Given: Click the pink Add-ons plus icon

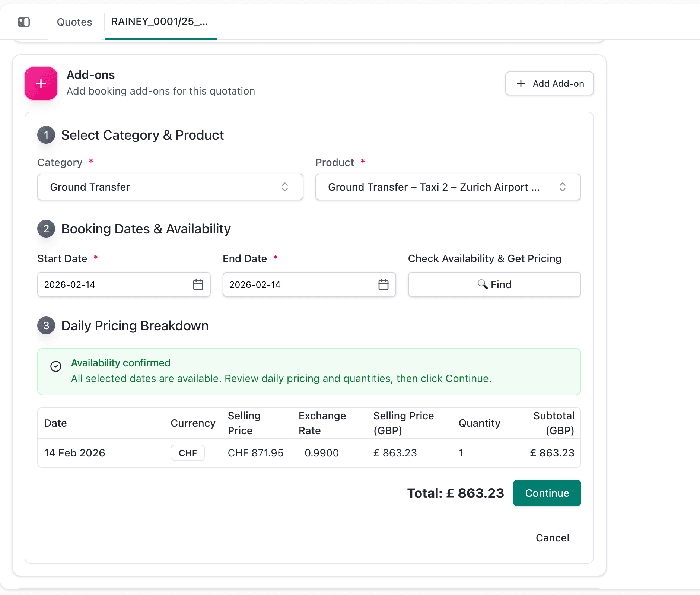Looking at the screenshot, I should (x=41, y=83).
